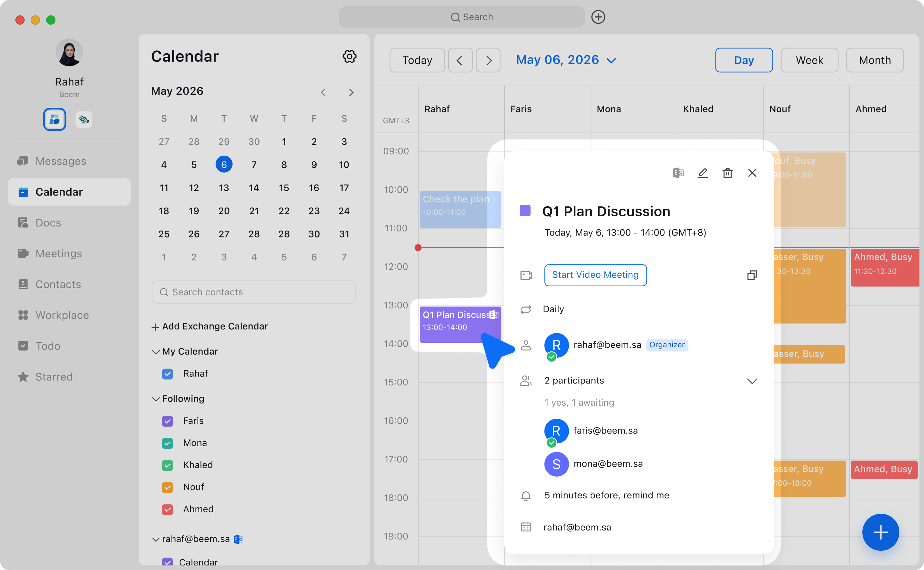The width and height of the screenshot is (924, 570).
Task: Uncheck the Faris calendar
Action: (x=167, y=421)
